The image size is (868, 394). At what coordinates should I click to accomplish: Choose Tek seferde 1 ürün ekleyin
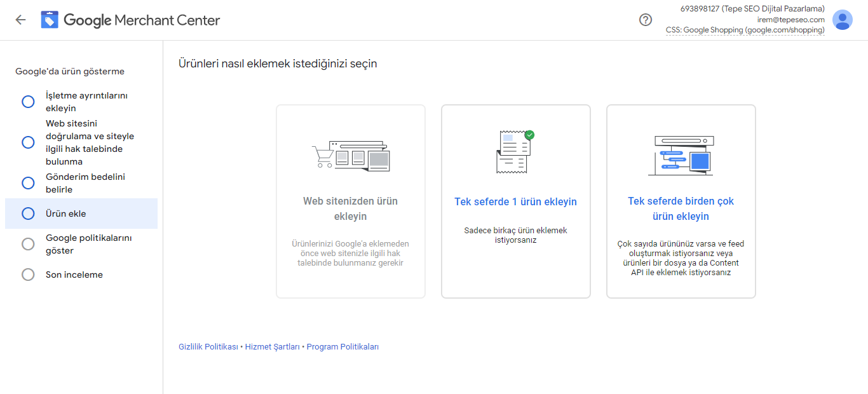pos(515,202)
